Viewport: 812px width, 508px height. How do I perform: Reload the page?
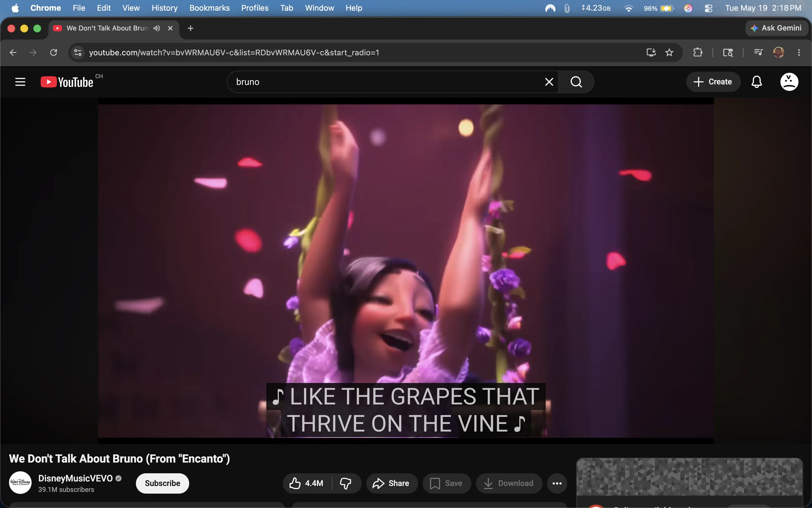coord(53,52)
